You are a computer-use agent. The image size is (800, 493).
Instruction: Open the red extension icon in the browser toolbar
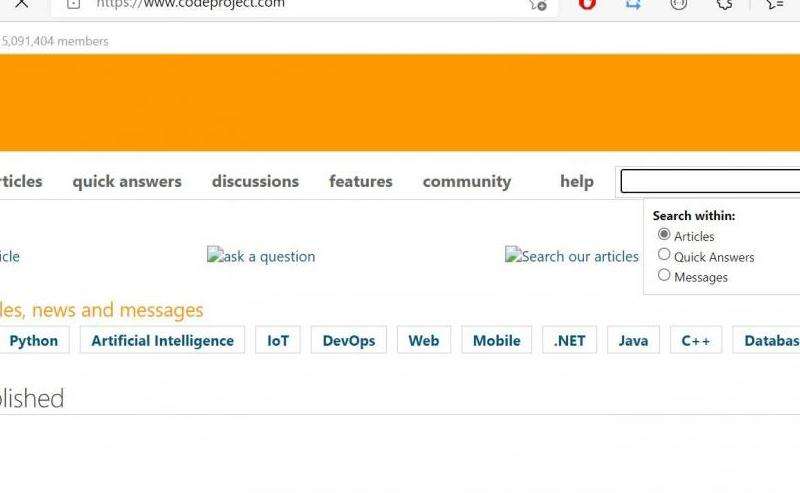pyautogui.click(x=587, y=4)
